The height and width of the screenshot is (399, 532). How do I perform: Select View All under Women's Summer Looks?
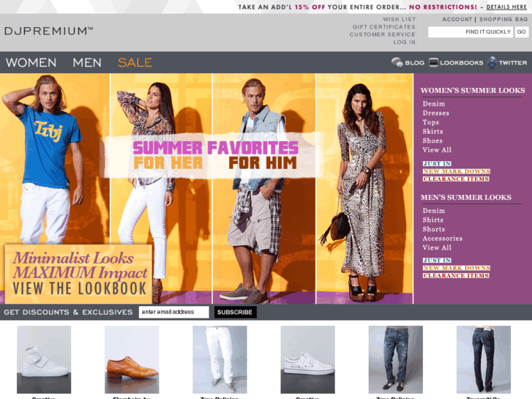tap(437, 150)
